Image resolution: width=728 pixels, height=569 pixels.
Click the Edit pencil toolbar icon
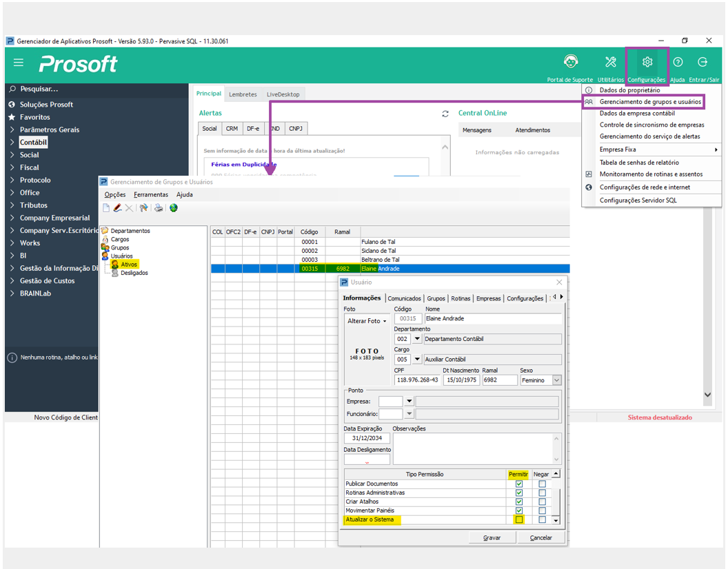click(x=117, y=208)
